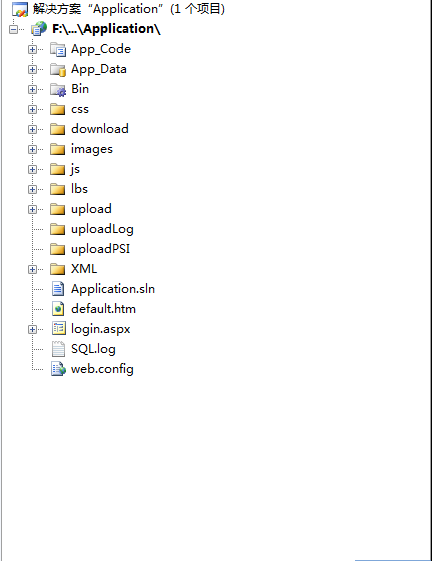This screenshot has width=432, height=561.
Task: Expand the Bin folder
Action: 32,89
